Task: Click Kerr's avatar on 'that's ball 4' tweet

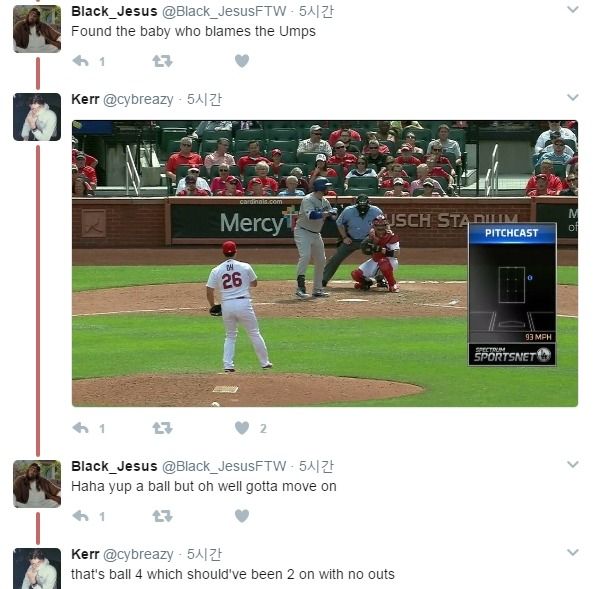Action: 37,569
